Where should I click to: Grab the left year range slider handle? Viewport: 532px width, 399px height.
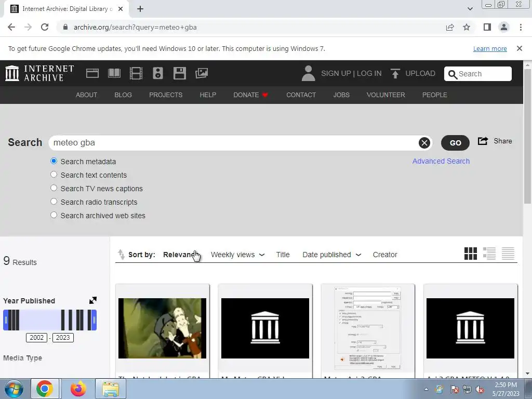pos(6,320)
